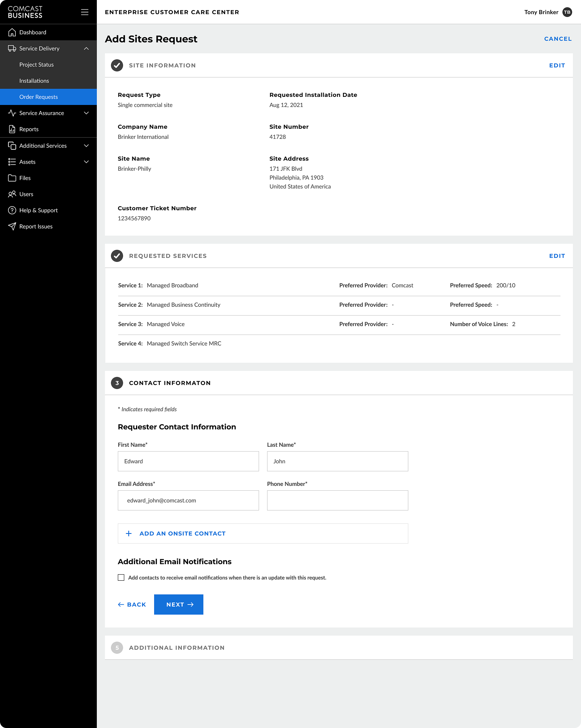Image resolution: width=581 pixels, height=728 pixels.
Task: Expand the Assets chevron
Action: [86, 162]
